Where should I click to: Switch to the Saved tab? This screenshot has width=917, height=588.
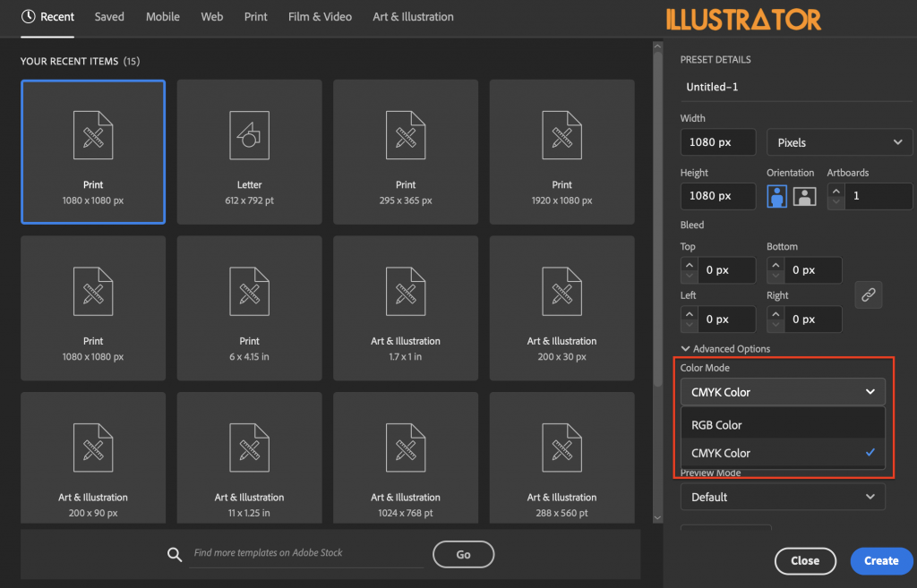[x=109, y=17]
